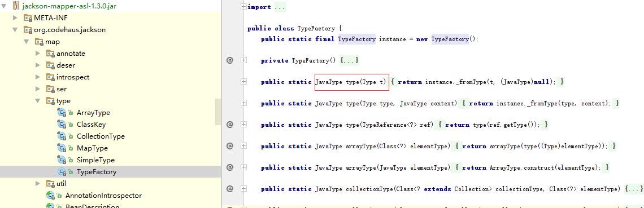Click the collapsed {...} ending the collectionType line

tap(634, 189)
